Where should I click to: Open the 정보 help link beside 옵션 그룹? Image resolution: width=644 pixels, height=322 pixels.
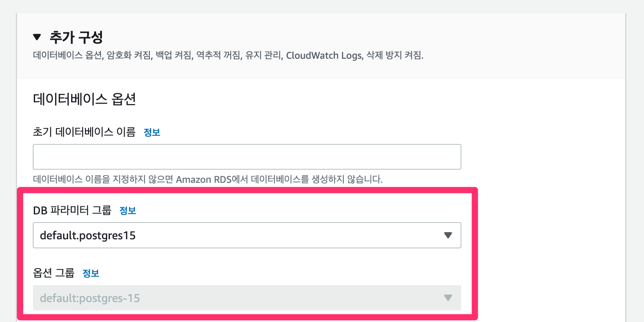(91, 273)
